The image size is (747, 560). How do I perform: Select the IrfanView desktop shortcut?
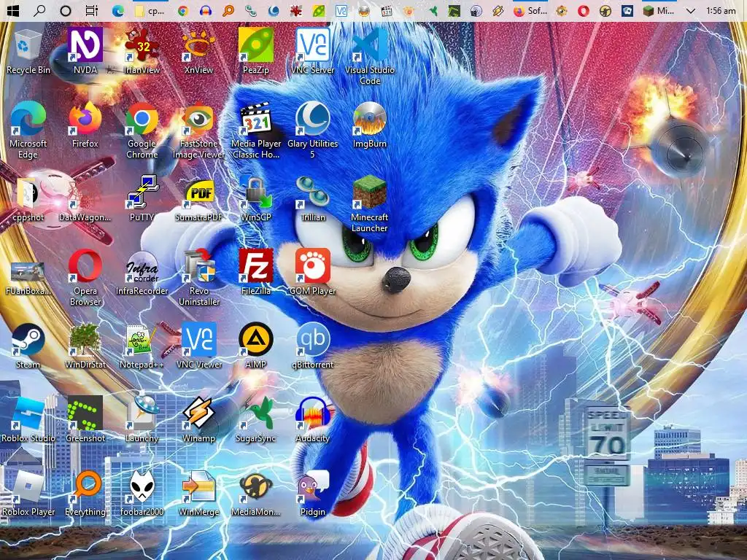[x=142, y=52]
